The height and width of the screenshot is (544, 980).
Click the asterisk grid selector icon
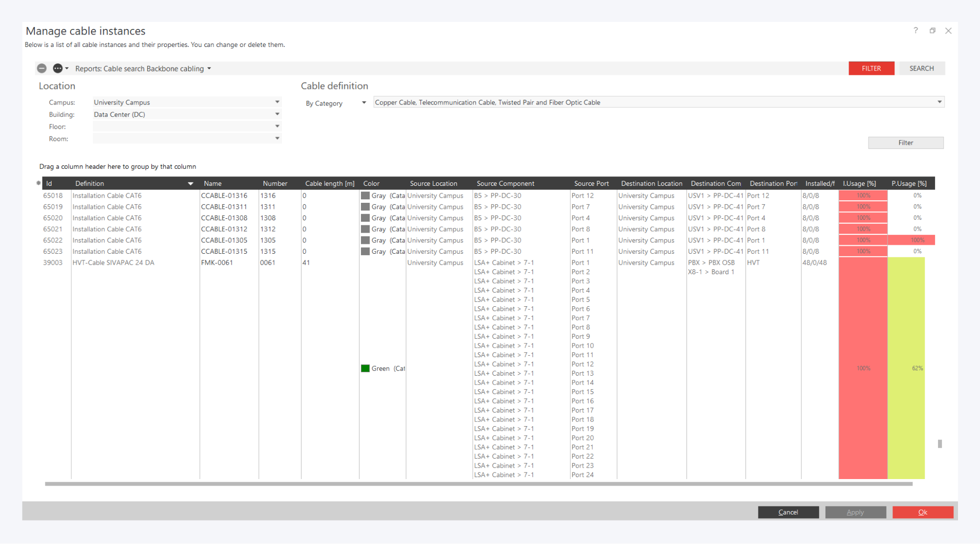[38, 183]
